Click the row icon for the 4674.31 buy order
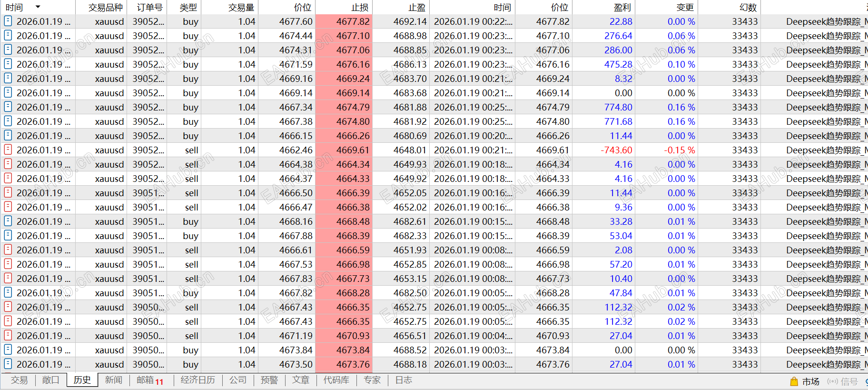868x390 pixels. pos(8,50)
